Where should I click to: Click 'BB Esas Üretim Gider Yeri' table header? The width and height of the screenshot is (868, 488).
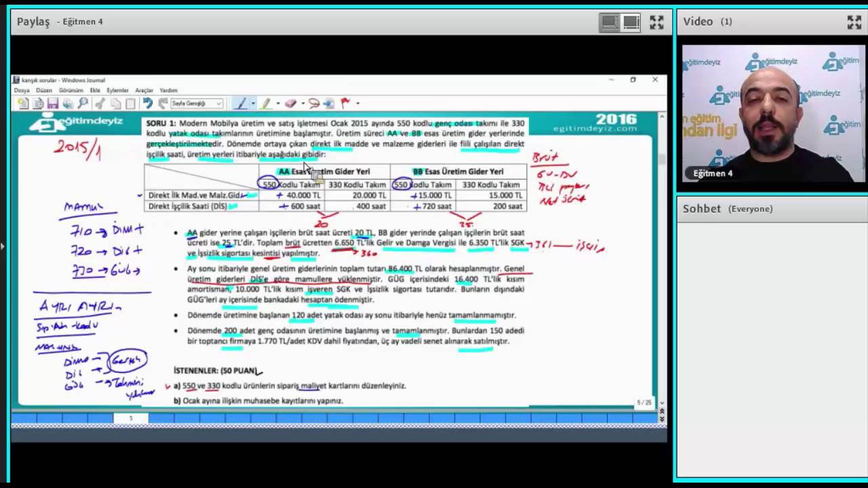pos(458,172)
